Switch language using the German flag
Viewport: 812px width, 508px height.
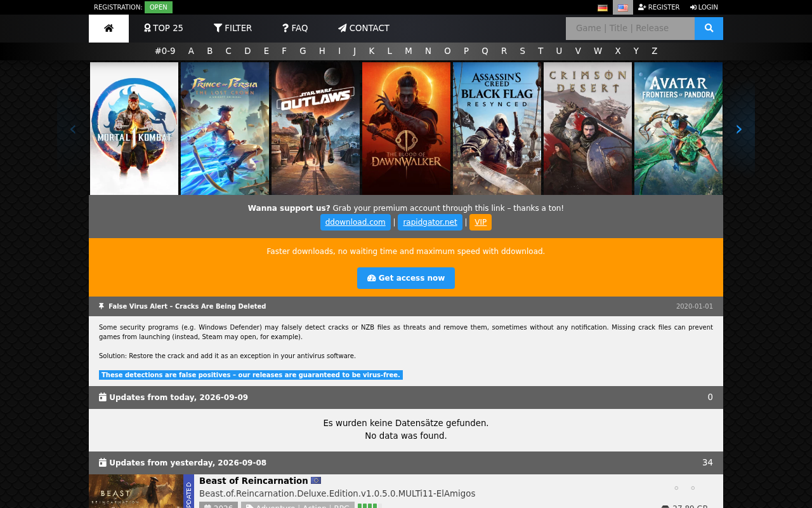point(603,8)
